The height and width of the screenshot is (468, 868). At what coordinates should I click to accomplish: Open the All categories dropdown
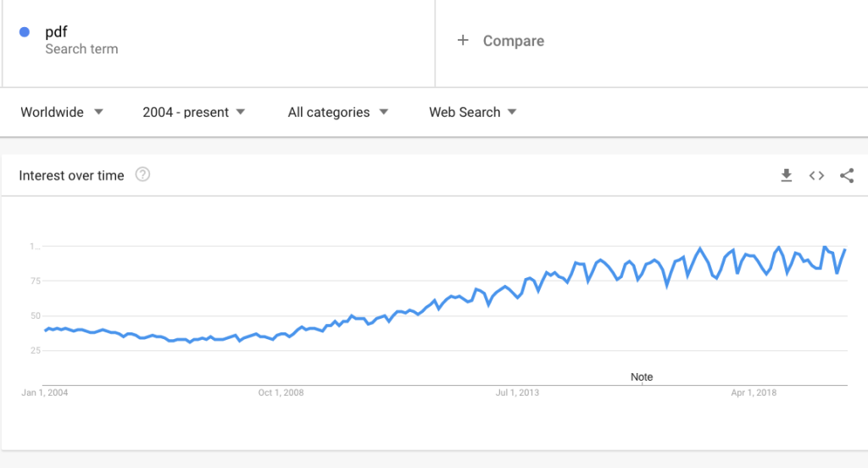point(338,112)
